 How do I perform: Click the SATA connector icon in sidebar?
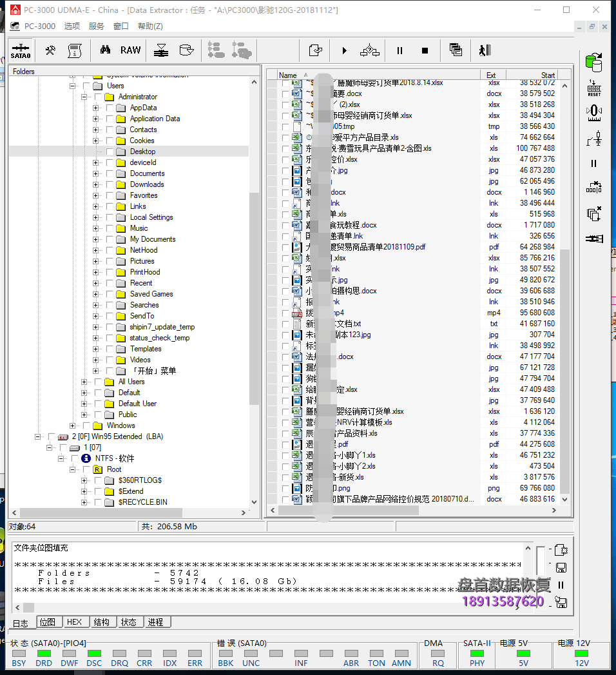594,239
